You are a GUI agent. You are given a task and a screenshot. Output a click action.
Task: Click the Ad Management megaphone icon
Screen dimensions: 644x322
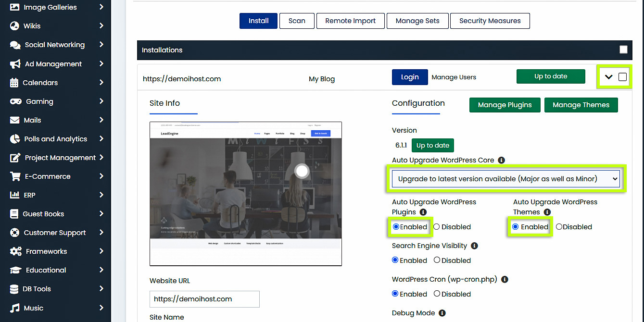point(15,64)
